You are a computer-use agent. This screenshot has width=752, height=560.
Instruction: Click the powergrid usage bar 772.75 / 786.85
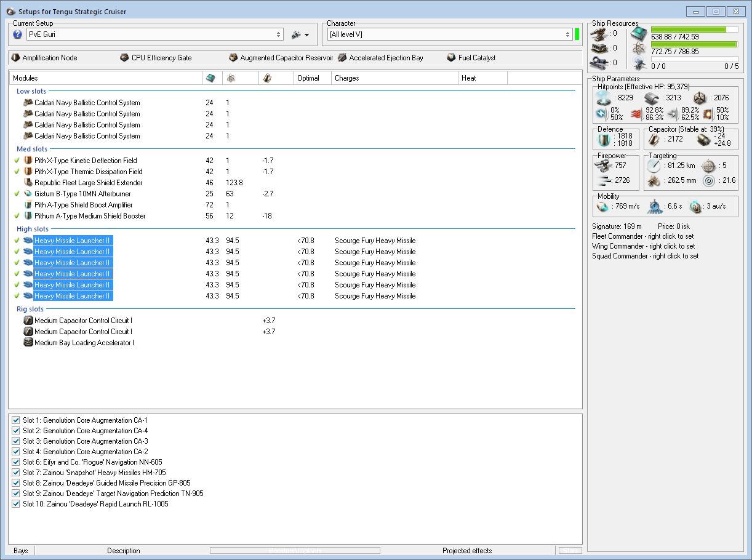coord(694,44)
